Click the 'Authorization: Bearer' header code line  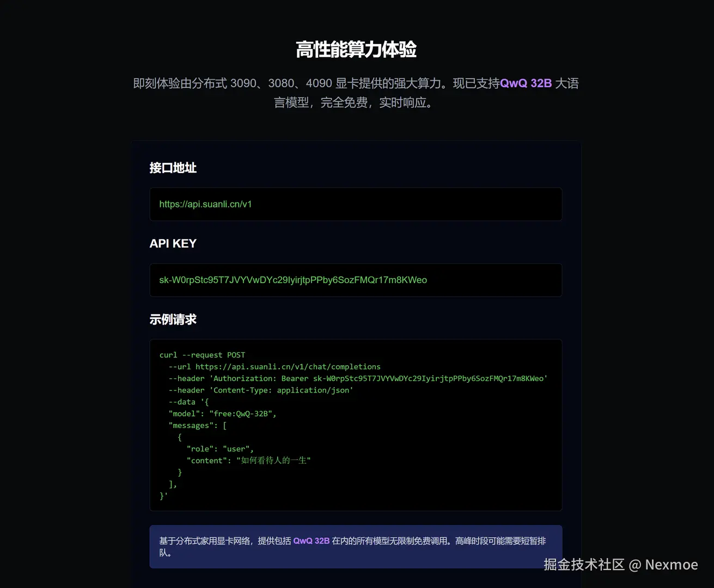358,378
